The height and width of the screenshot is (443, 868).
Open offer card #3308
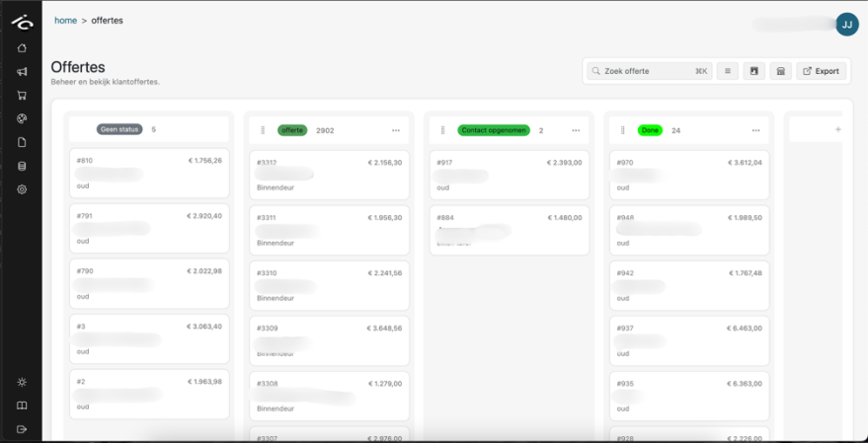pyautogui.click(x=330, y=396)
